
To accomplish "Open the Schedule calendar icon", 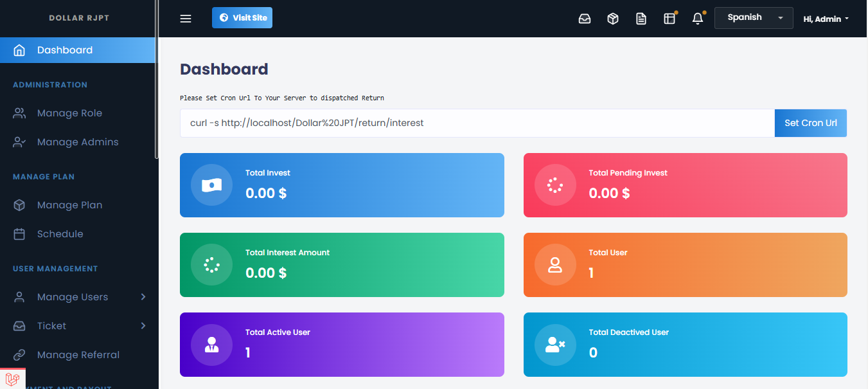I will pos(19,233).
